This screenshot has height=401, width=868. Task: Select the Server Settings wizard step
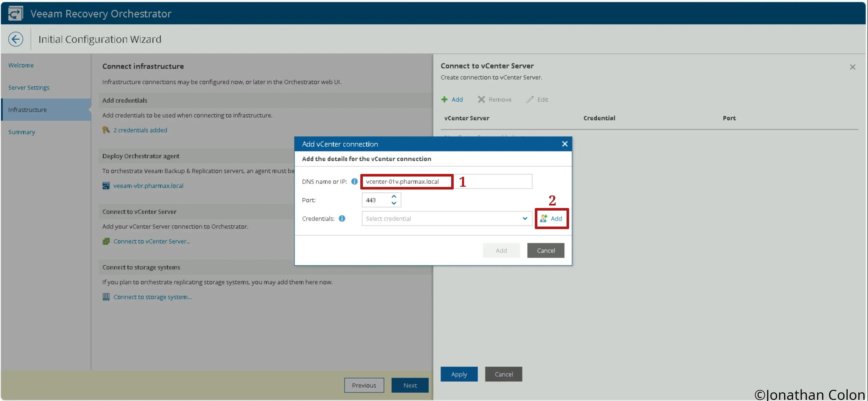[29, 87]
